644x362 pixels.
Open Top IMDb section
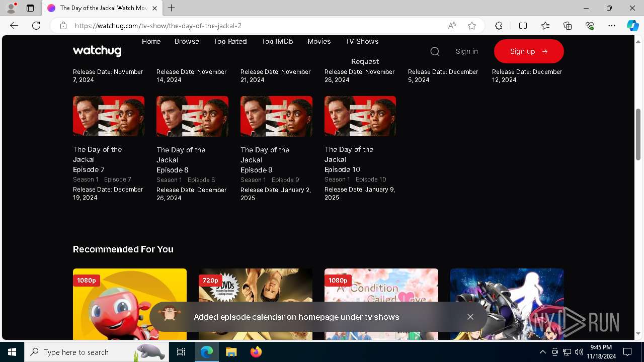(x=277, y=41)
